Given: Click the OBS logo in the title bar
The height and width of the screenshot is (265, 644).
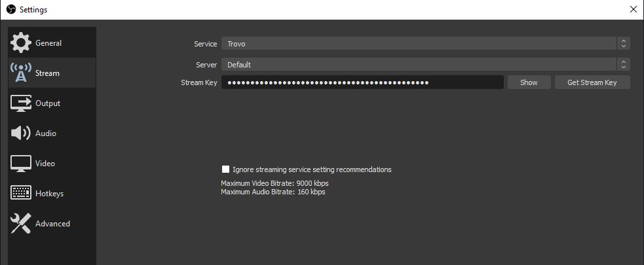Looking at the screenshot, I should coord(10,10).
